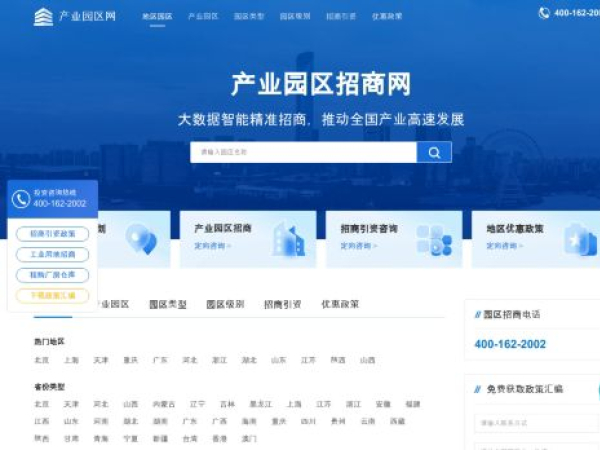Select the 园区级别 tab

click(225, 304)
